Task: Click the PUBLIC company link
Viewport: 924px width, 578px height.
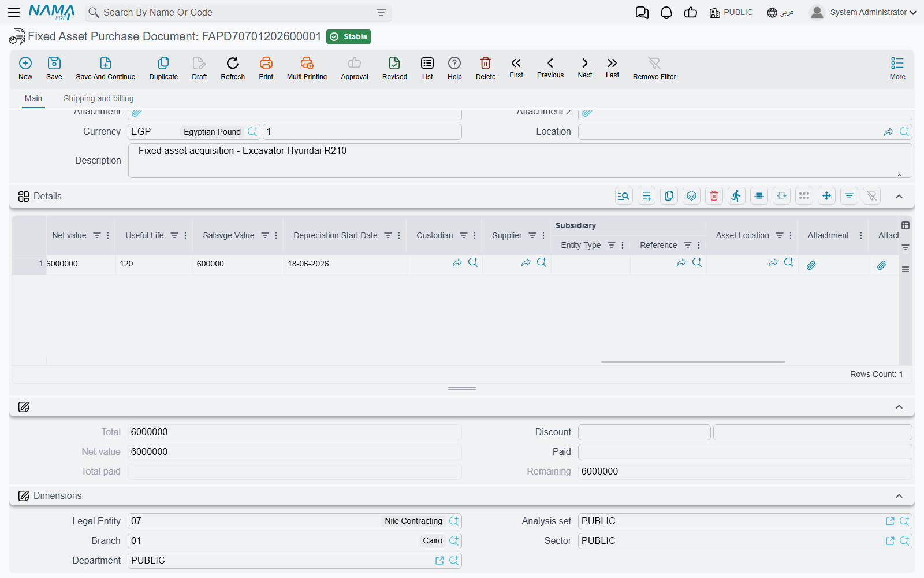Action: (731, 12)
